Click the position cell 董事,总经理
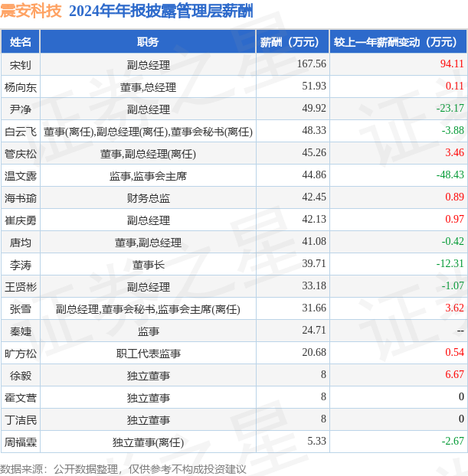468x476 pixels. (x=148, y=87)
